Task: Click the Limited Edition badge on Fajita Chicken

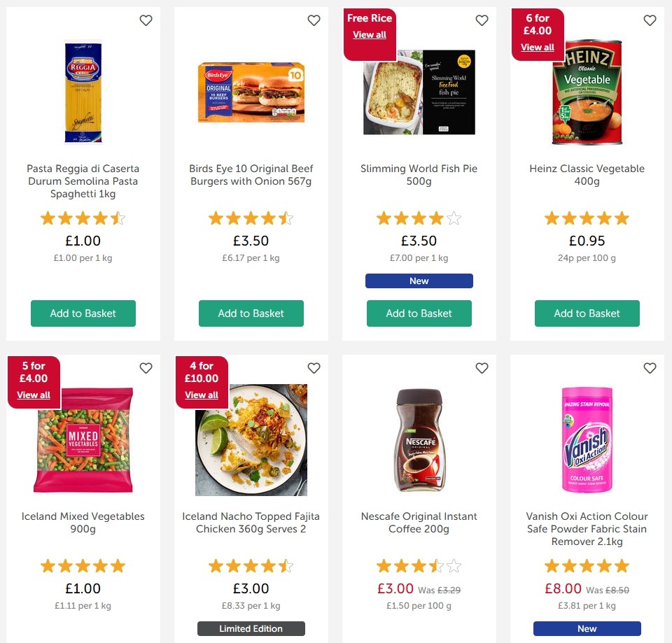Action: point(251,628)
